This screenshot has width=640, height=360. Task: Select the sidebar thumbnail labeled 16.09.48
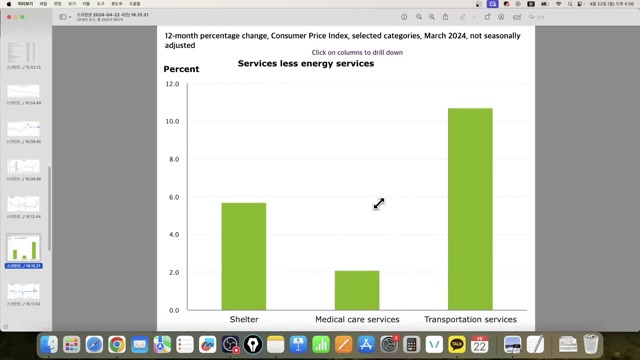pyautogui.click(x=23, y=167)
